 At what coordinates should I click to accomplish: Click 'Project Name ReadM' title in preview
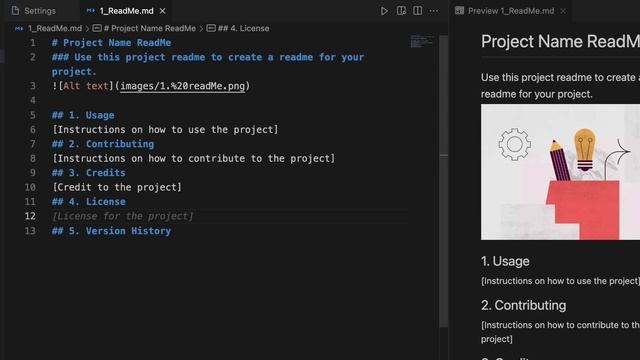point(560,41)
